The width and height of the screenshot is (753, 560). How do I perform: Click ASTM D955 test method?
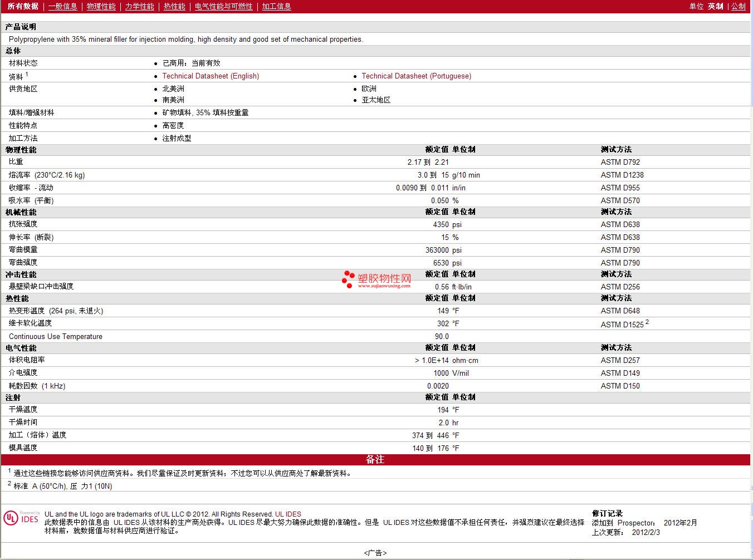click(x=620, y=188)
